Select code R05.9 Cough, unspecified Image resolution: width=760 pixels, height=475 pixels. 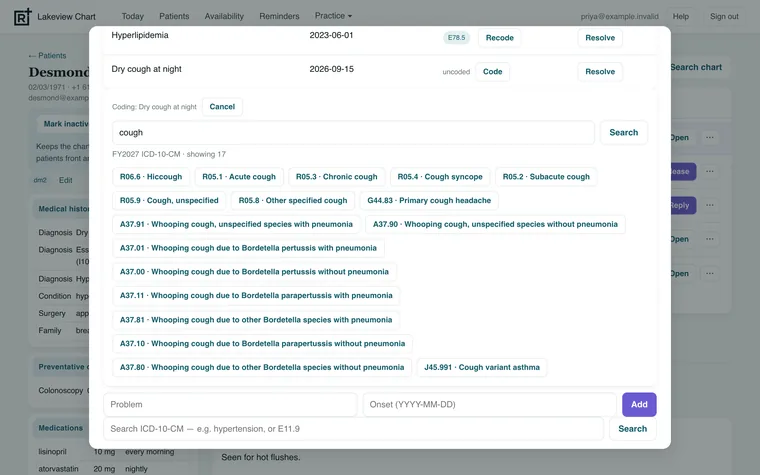pyautogui.click(x=169, y=201)
